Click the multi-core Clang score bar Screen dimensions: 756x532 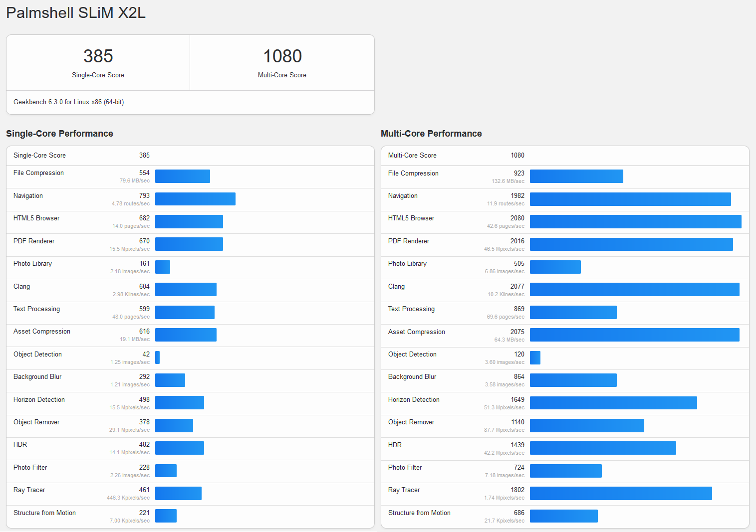[634, 290]
